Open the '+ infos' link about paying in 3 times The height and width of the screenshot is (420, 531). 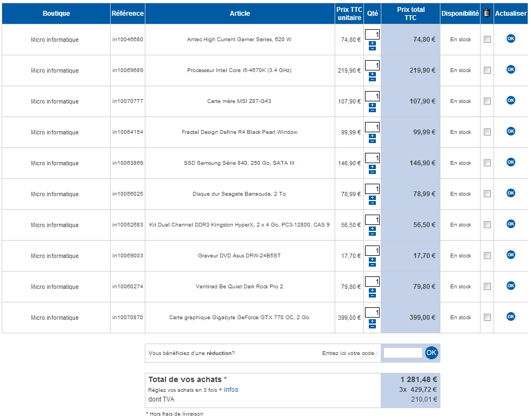228,390
